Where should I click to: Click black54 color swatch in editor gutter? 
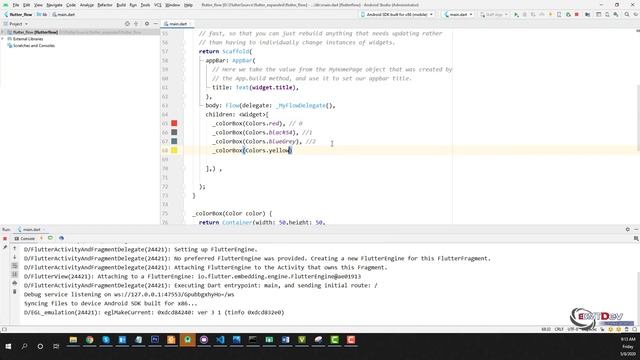pyautogui.click(x=174, y=132)
